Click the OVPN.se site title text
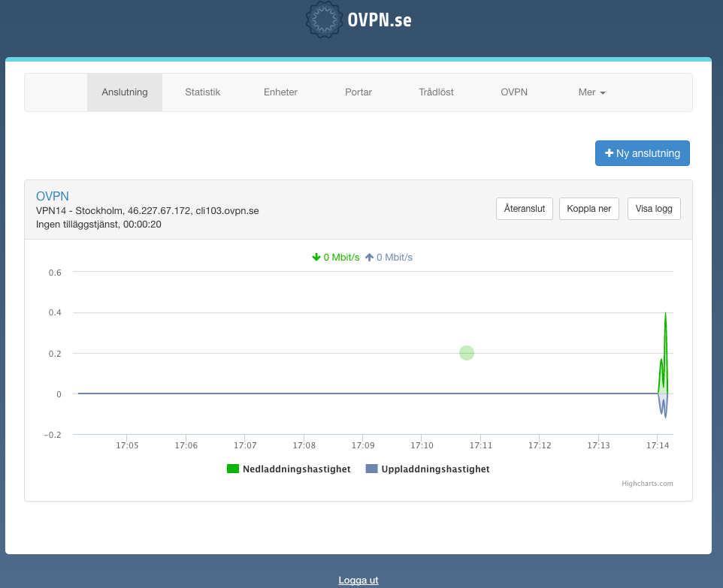 click(380, 20)
